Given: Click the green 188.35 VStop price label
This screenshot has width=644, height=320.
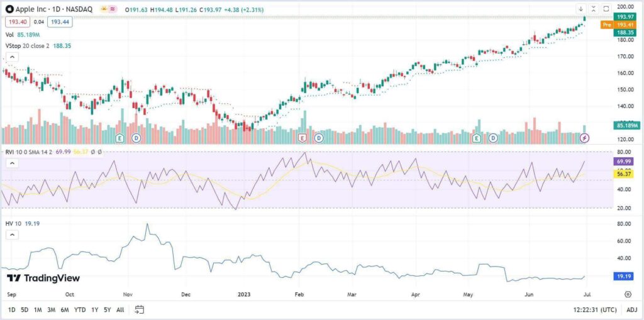Looking at the screenshot, I should pos(626,33).
